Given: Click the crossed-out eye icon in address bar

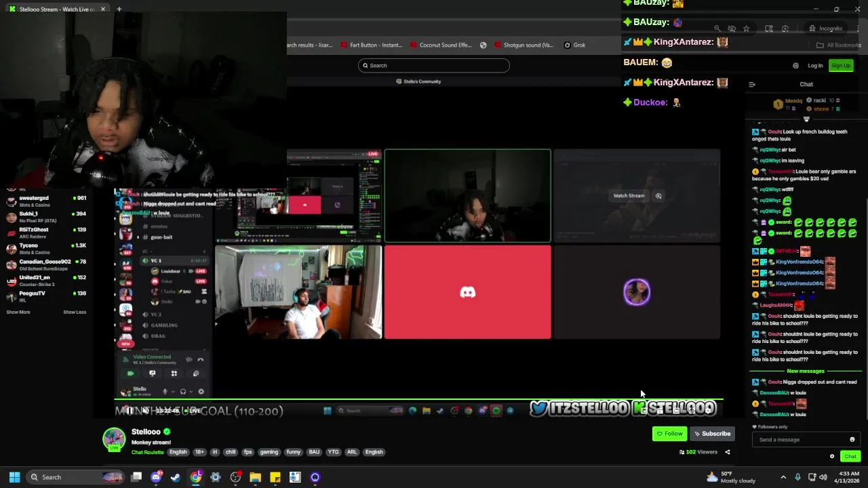Looking at the screenshot, I should (x=732, y=28).
